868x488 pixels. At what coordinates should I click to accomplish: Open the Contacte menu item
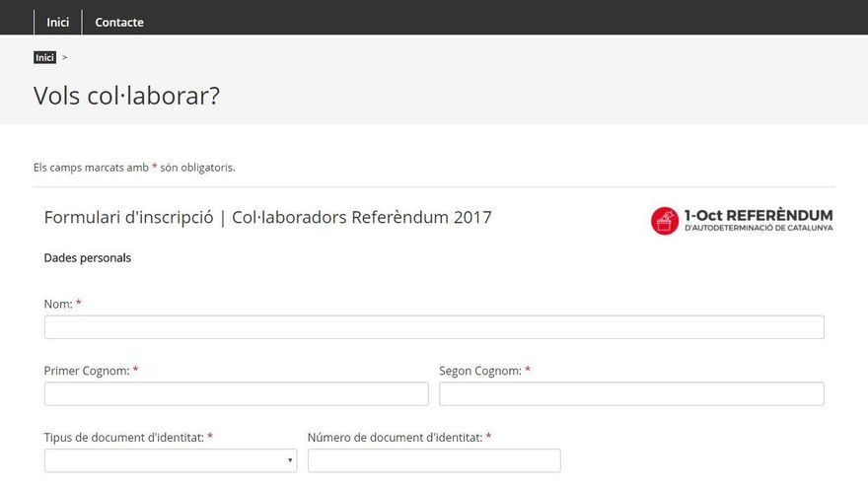tap(119, 23)
